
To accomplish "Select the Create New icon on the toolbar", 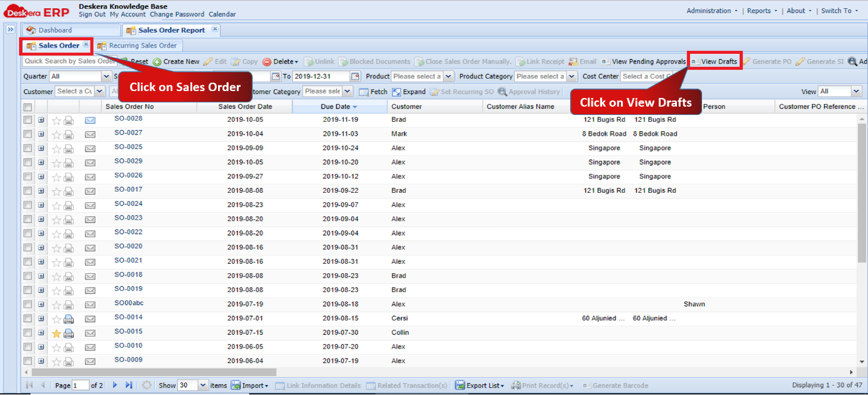I will 157,62.
